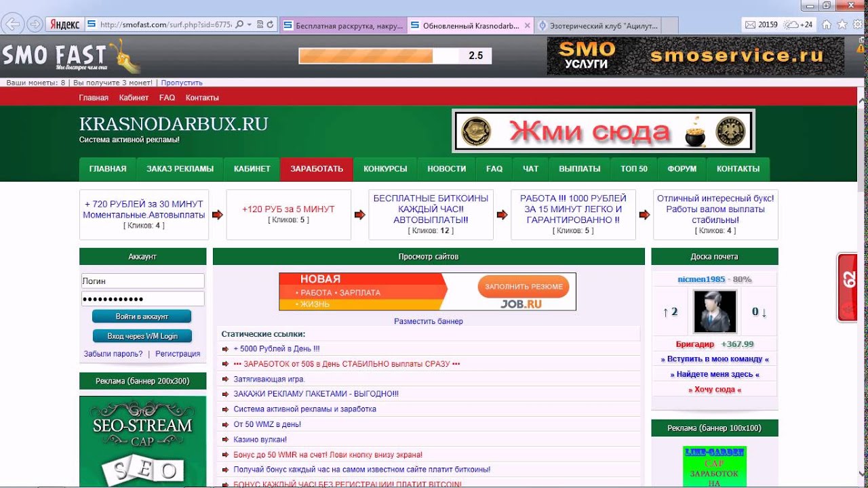Open the '+ 5000 Рублей в День !!!' link
The width and height of the screenshot is (868, 488).
tap(277, 349)
